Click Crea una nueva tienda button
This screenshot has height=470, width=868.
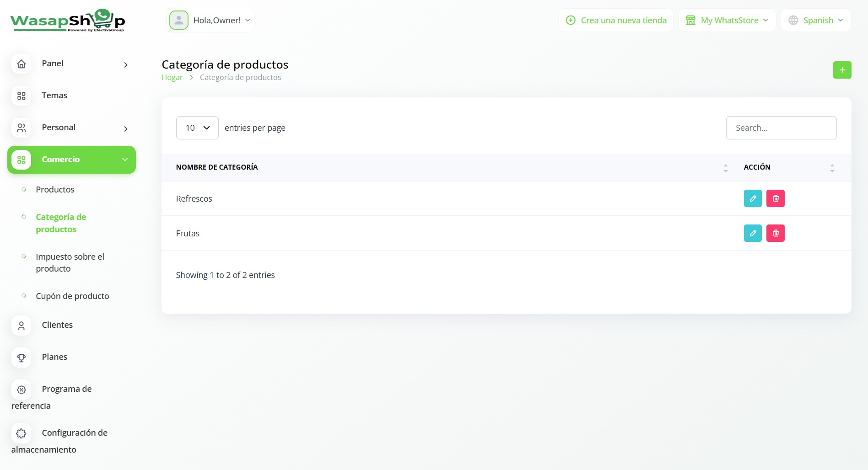pos(616,21)
